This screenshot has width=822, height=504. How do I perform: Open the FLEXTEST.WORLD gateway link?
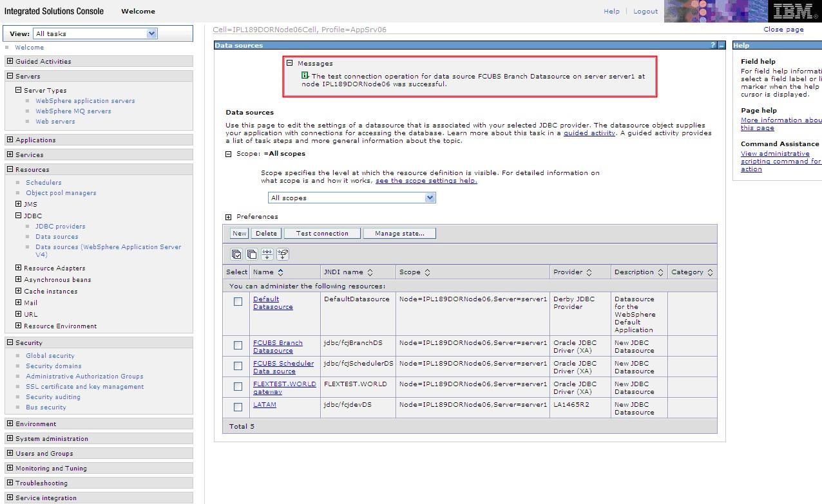[x=284, y=387]
